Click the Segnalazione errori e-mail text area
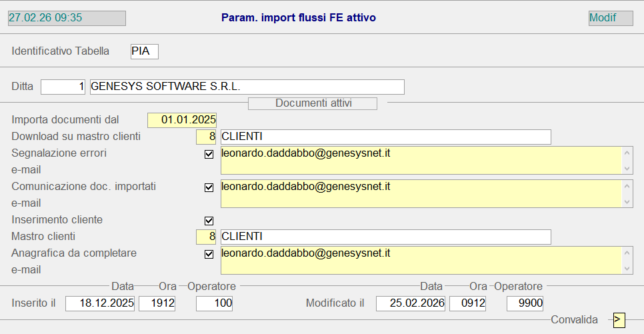644x334 pixels. (x=420, y=161)
